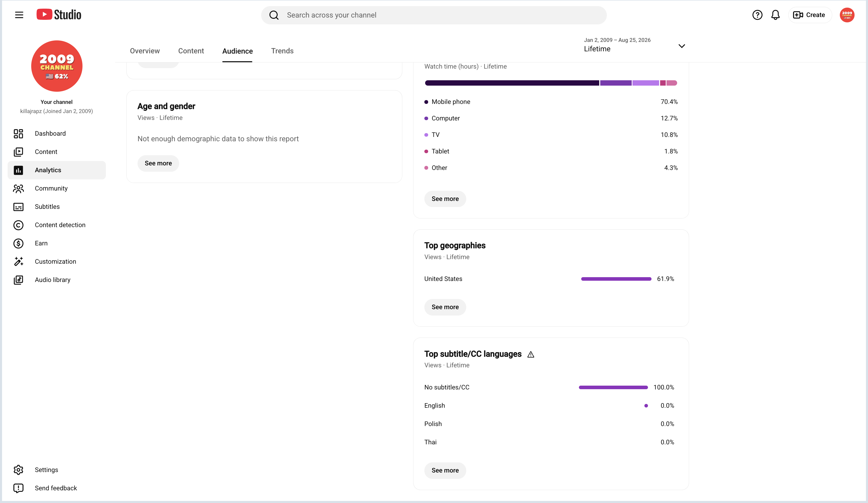
Task: Click the Customization magic wand icon
Action: coord(18,261)
